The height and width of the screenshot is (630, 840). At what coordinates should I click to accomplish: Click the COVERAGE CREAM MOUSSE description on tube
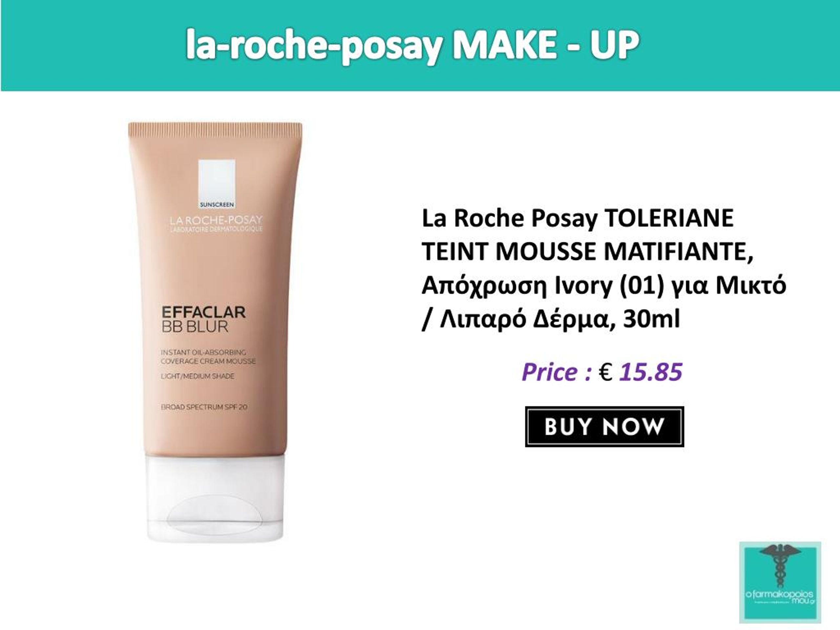click(208, 361)
